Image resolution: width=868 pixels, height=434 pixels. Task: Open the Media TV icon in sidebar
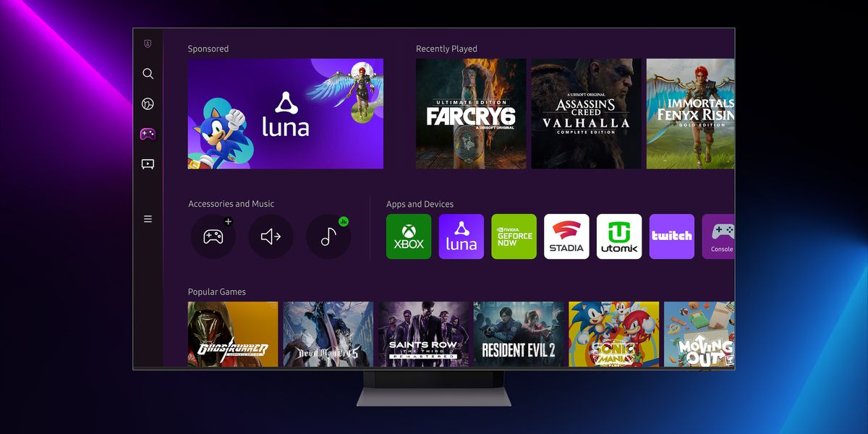[148, 164]
